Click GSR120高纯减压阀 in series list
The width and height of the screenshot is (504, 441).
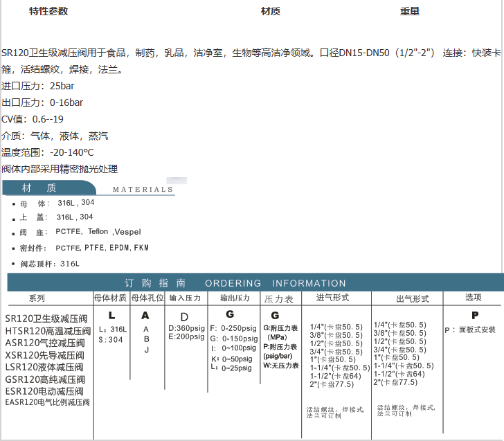[x=45, y=379]
